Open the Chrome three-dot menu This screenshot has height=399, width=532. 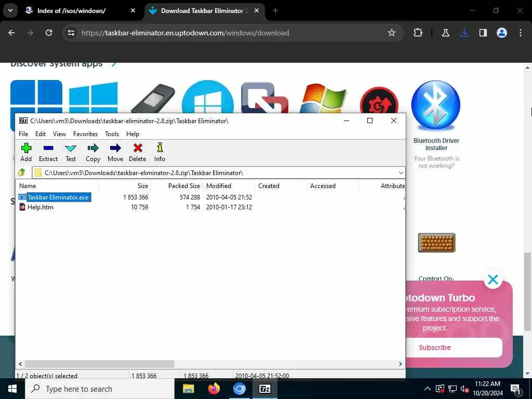[x=521, y=33]
